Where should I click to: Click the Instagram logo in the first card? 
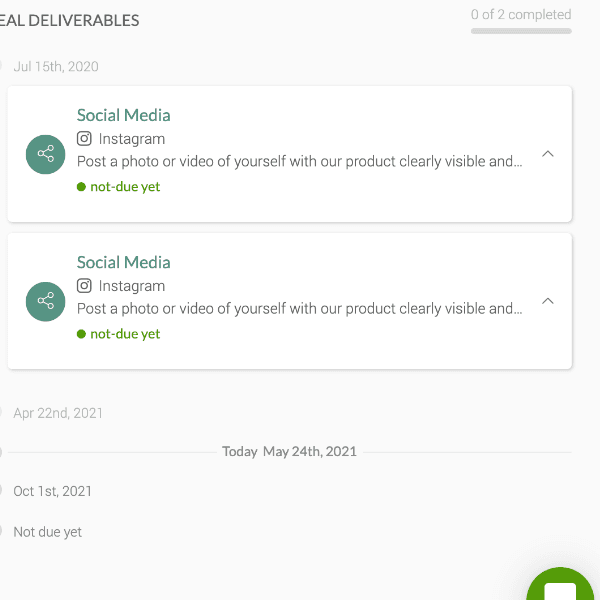point(85,139)
